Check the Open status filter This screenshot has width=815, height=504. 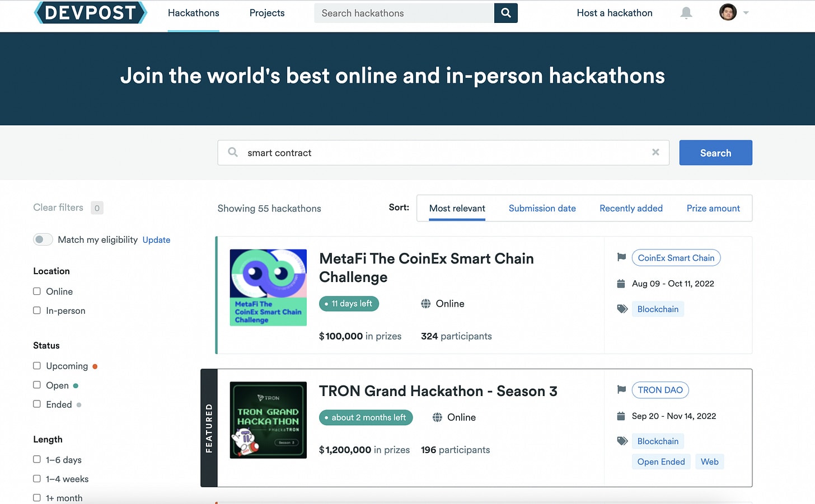pyautogui.click(x=37, y=385)
